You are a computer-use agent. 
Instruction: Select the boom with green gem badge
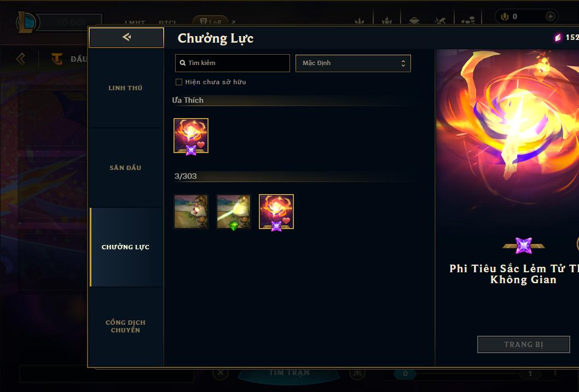[x=234, y=212]
